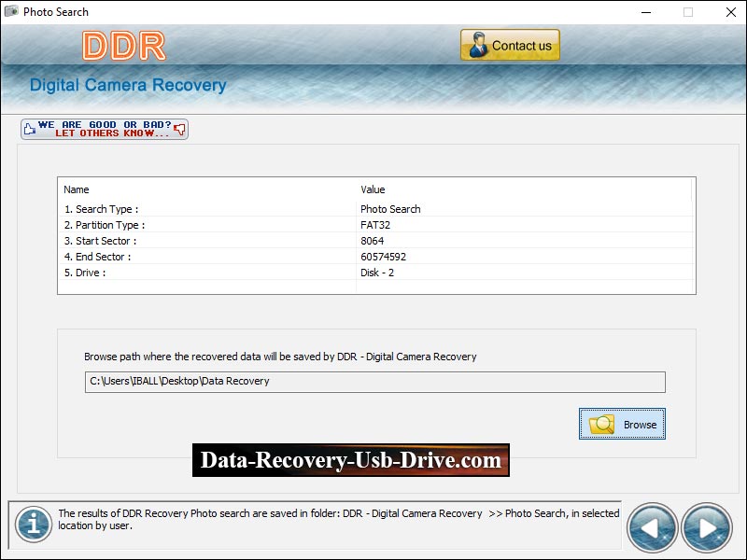This screenshot has height=560, width=747.
Task: Go back with the previous arrow
Action: click(652, 527)
